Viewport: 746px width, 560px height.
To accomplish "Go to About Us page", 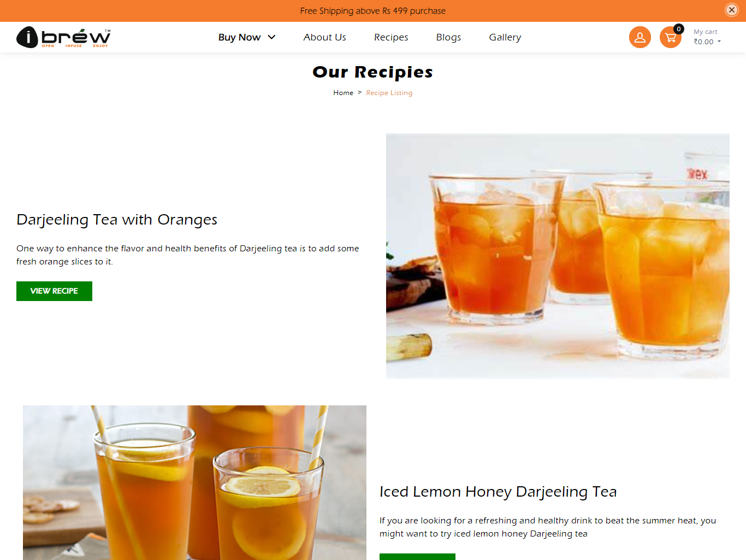I will 325,37.
